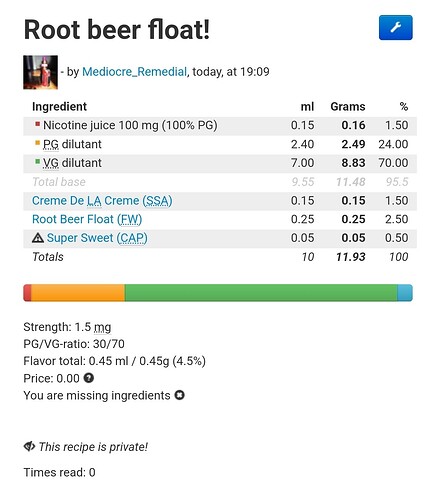
Task: Click the private recipe eye icon
Action: (29, 446)
